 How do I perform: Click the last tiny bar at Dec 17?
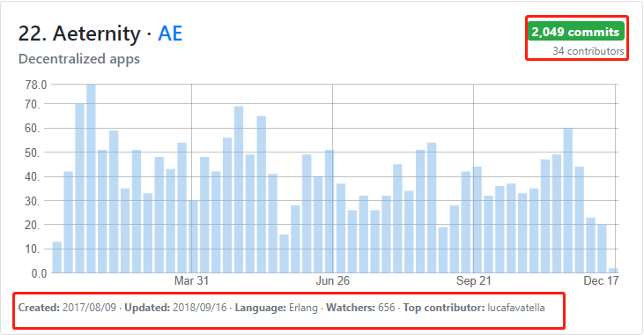pos(613,270)
